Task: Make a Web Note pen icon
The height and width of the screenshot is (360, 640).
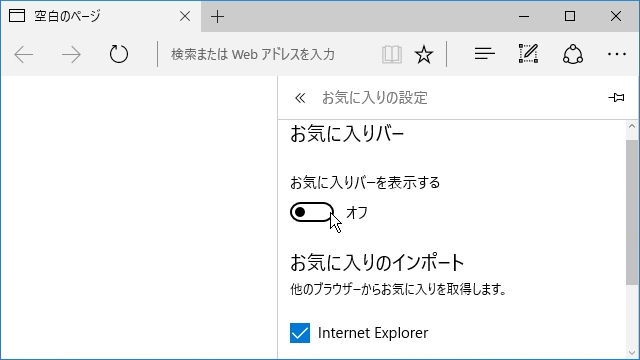Action: (x=529, y=54)
